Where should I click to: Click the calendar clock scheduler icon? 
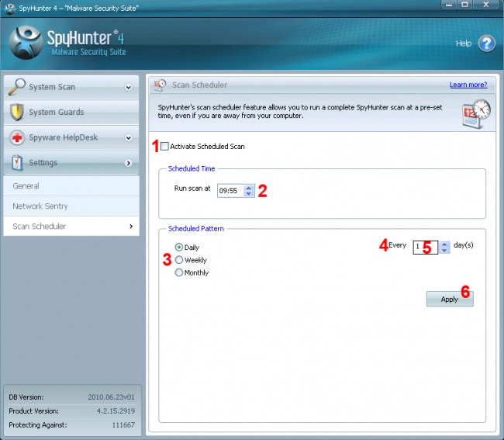[475, 112]
